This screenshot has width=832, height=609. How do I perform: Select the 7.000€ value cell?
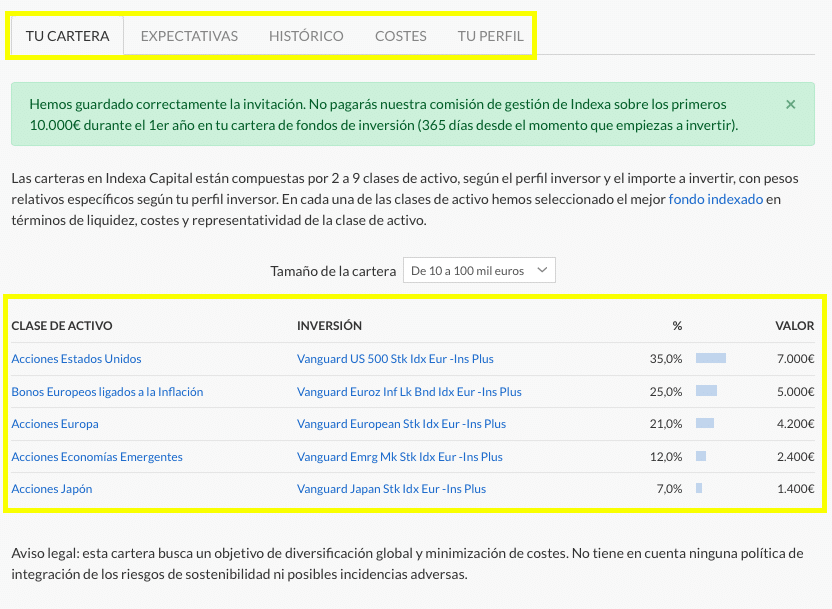(795, 359)
